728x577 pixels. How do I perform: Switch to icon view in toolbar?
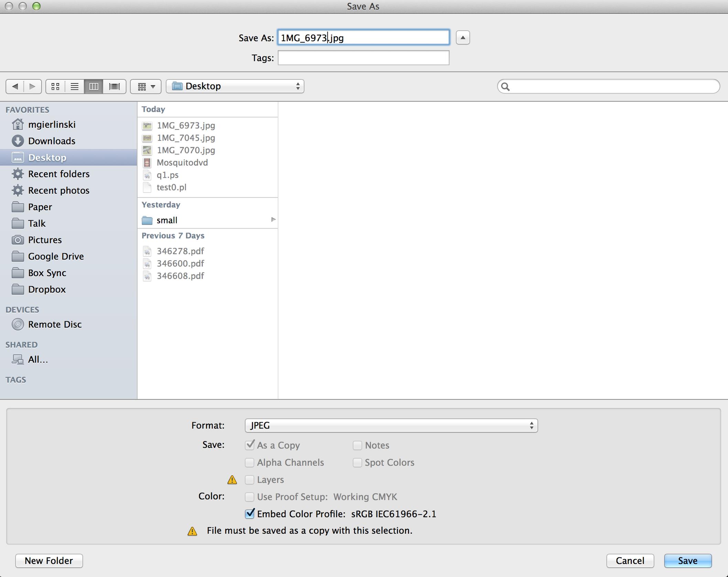[x=55, y=86]
